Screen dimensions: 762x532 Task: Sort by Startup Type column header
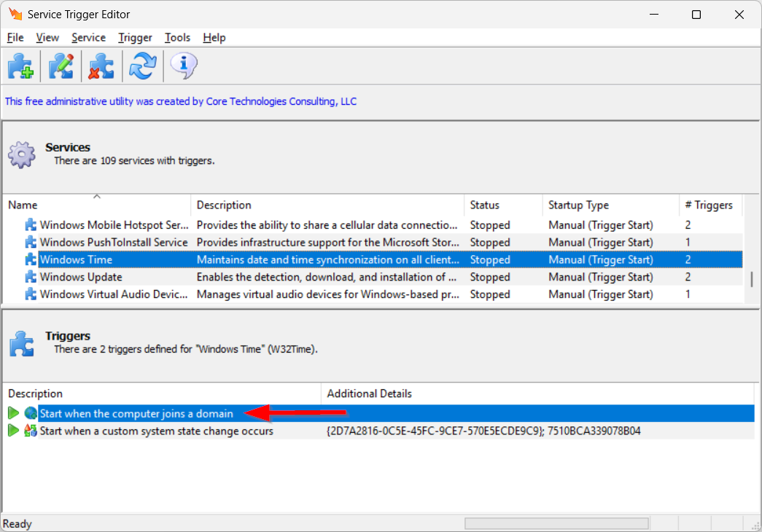point(611,205)
